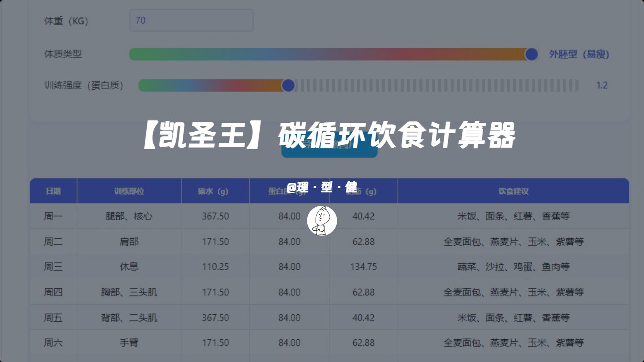This screenshot has width=644, height=362.
Task: Click the diet suggestion in the 周五 row
Action: point(513,318)
